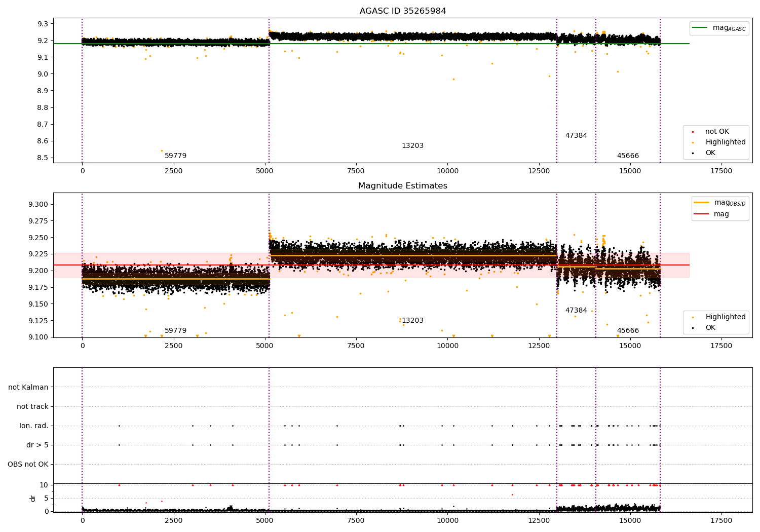
Task: Click the 10 tick on dr axis
Action: [x=44, y=485]
